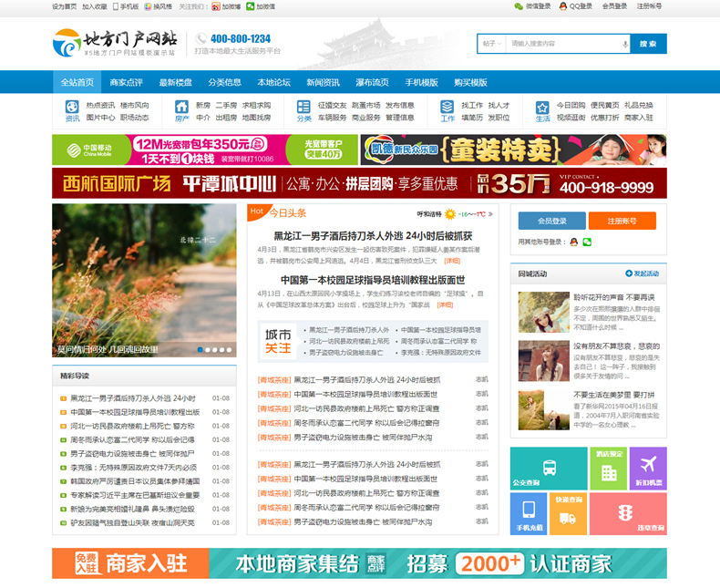Click the orange 注册帐号 button
The width and height of the screenshot is (720, 588).
coord(622,221)
